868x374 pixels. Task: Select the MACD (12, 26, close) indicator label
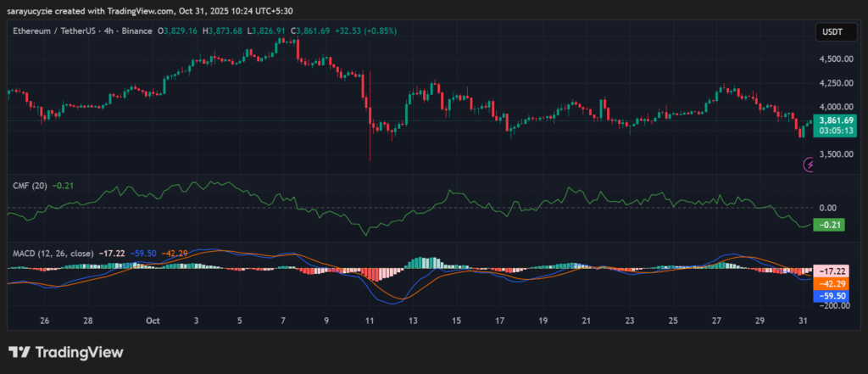click(53, 253)
